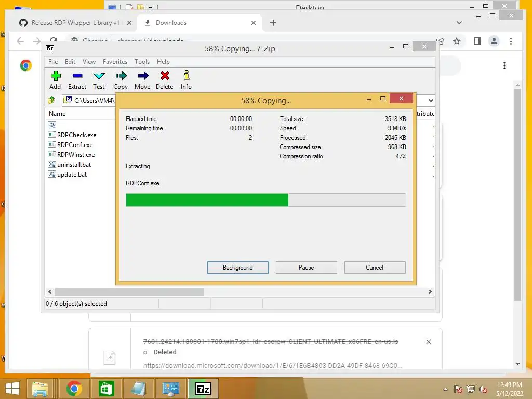
Task: Click 7-Zip address path field
Action: [x=89, y=100]
